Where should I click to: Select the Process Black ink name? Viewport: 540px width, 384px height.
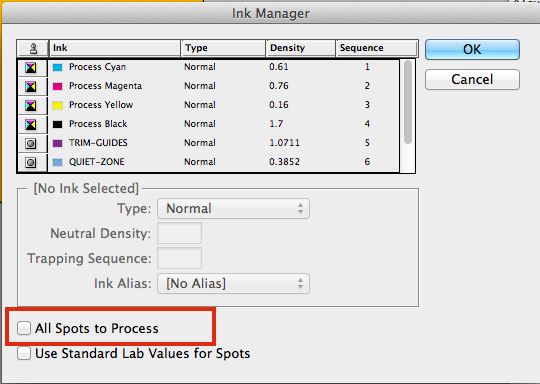tap(98, 124)
